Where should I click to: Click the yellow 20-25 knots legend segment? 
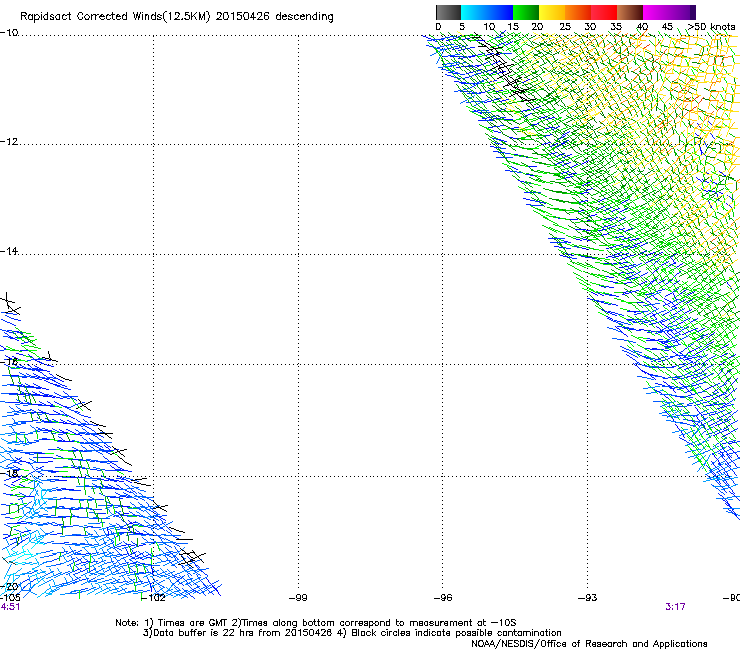pos(552,12)
